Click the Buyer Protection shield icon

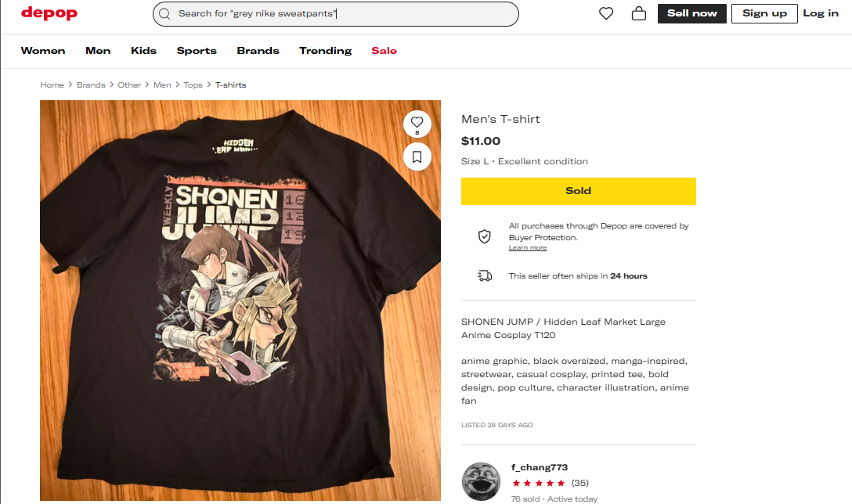[x=485, y=236]
